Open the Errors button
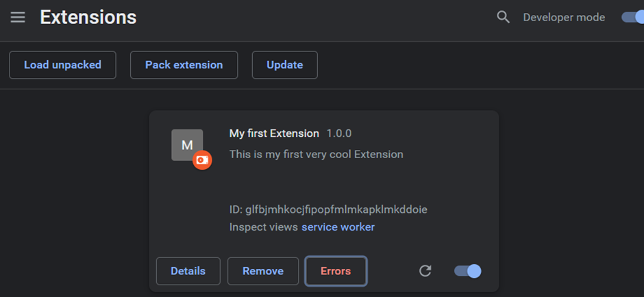Screen dimensions: 644x297 pos(336,271)
